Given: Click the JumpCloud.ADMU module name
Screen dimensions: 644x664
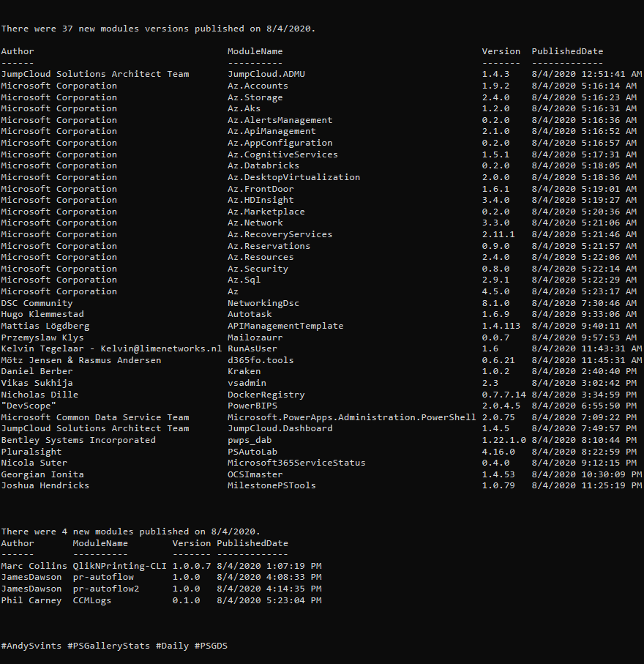Looking at the screenshot, I should pos(266,74).
